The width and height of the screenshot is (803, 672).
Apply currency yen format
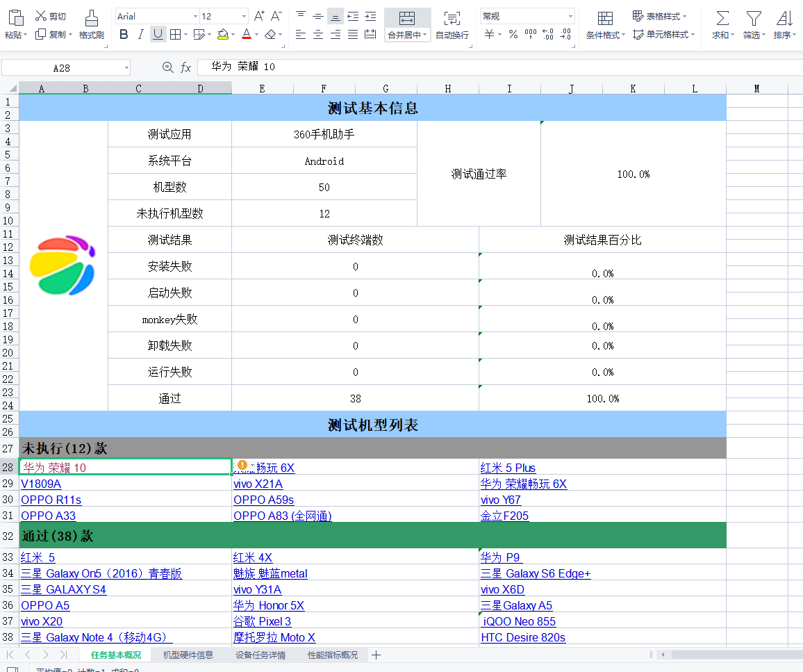[x=490, y=34]
